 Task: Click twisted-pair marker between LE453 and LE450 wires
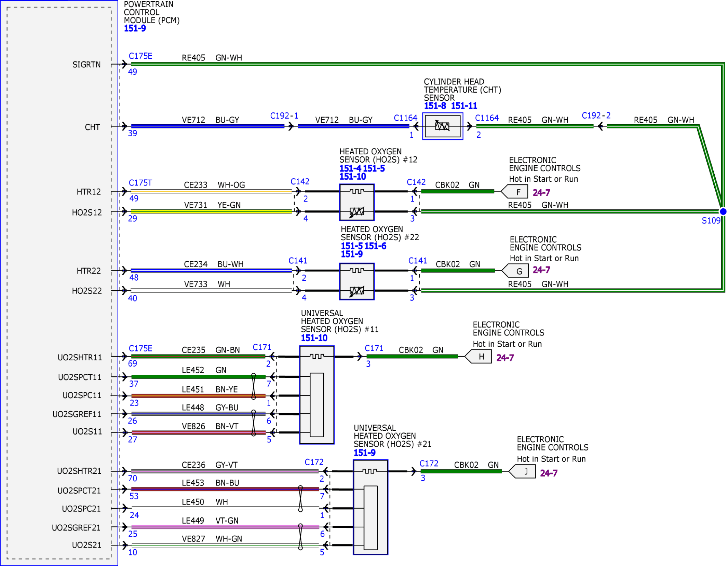pyautogui.click(x=300, y=499)
